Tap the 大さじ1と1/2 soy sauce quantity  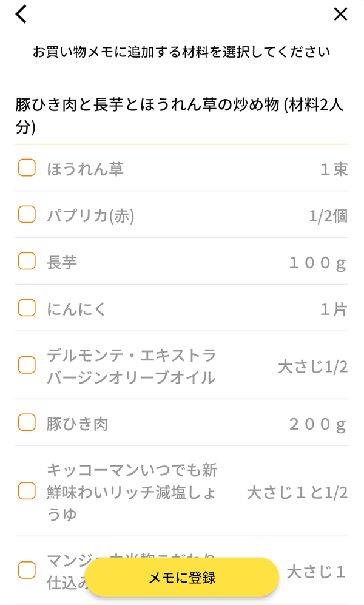[x=297, y=492]
